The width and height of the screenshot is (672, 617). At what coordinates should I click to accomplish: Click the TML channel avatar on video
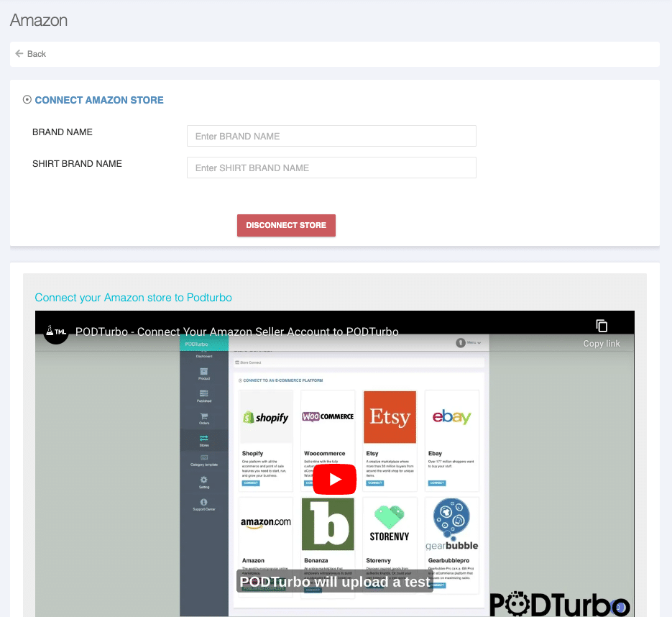click(56, 332)
